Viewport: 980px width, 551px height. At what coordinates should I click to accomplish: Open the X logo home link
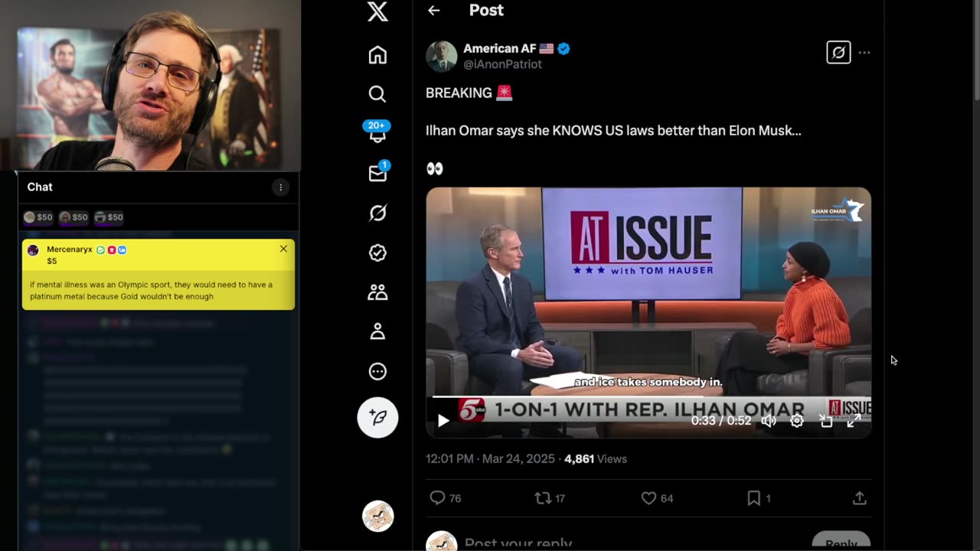[377, 11]
